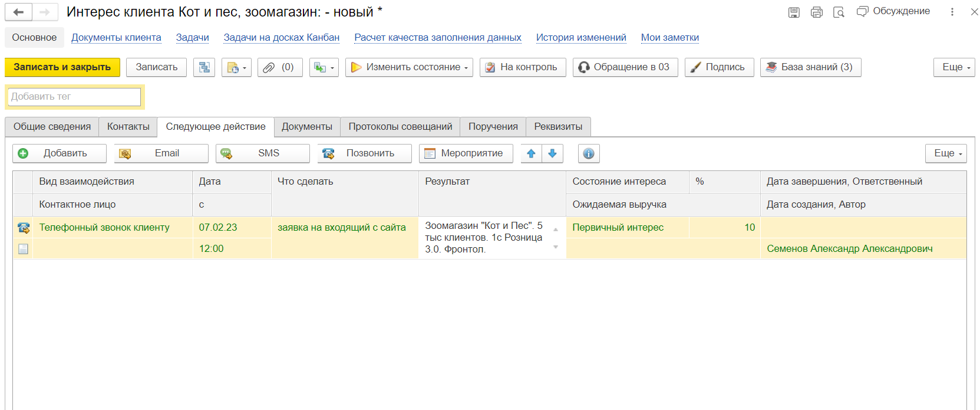Click the note document icon in the row

coord(23,249)
